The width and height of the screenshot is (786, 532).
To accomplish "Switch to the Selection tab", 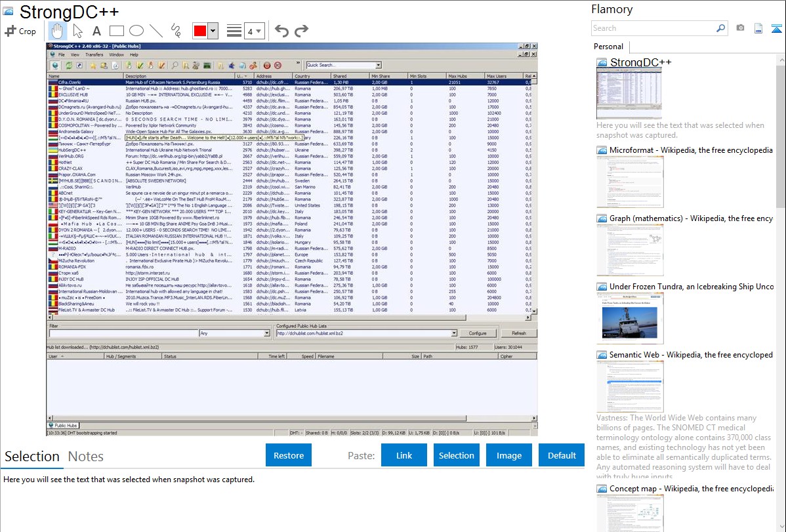I will click(32, 457).
